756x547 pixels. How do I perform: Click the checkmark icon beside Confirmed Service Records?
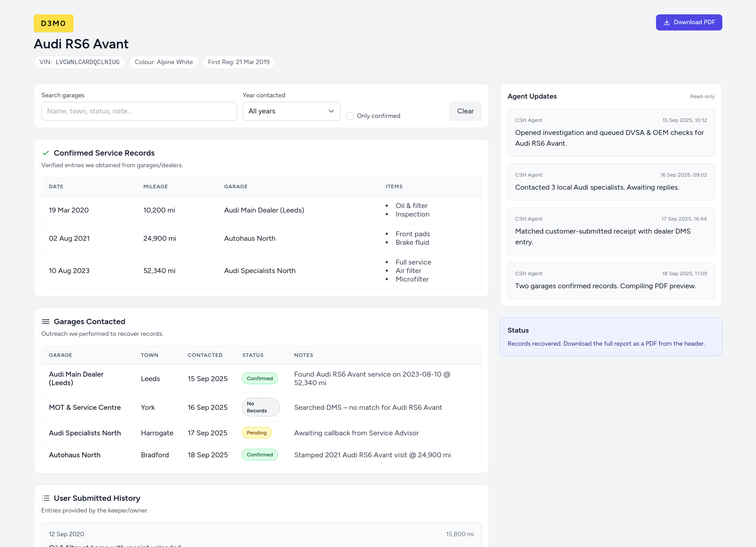click(45, 153)
